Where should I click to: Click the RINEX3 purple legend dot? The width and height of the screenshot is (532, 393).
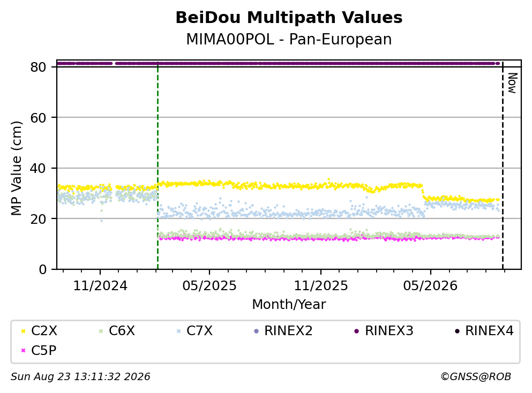click(357, 331)
